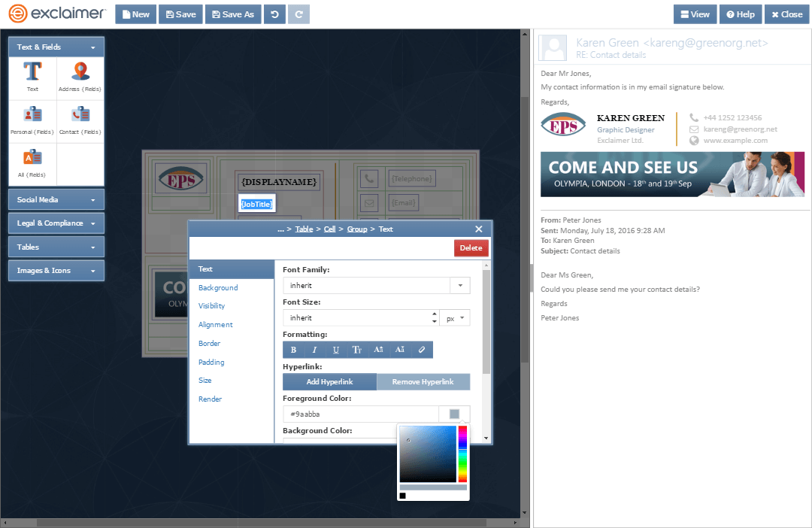Image resolution: width=812 pixels, height=528 pixels.
Task: Expand the Legal & Compliance panel
Action: (56, 223)
